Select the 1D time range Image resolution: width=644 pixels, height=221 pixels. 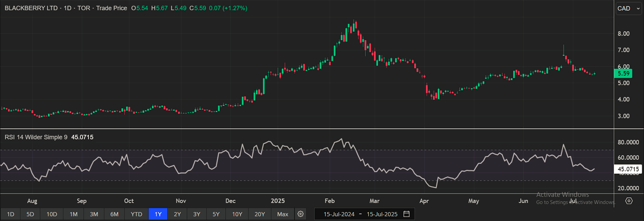click(x=10, y=214)
